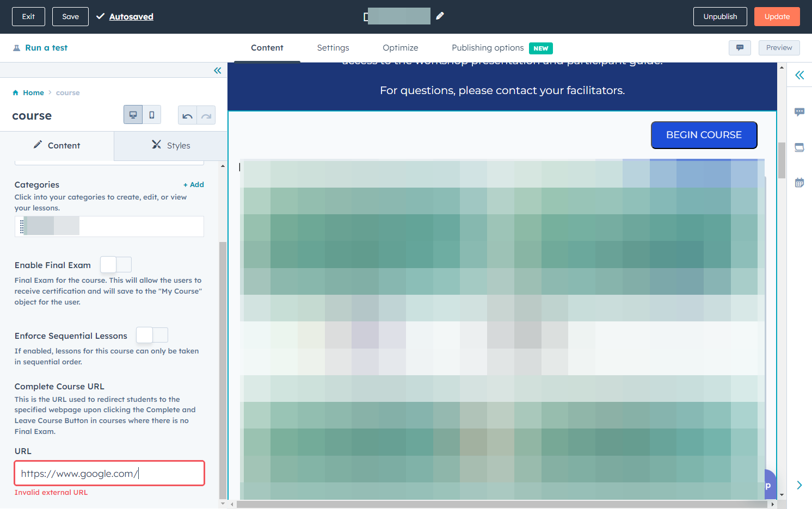Click the preview scroll down arrow
The width and height of the screenshot is (812, 509).
[x=782, y=495]
